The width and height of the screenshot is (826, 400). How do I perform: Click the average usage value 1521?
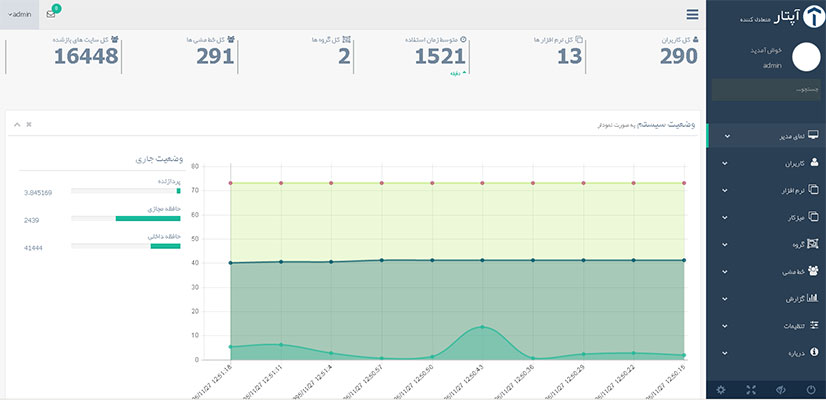(x=440, y=56)
